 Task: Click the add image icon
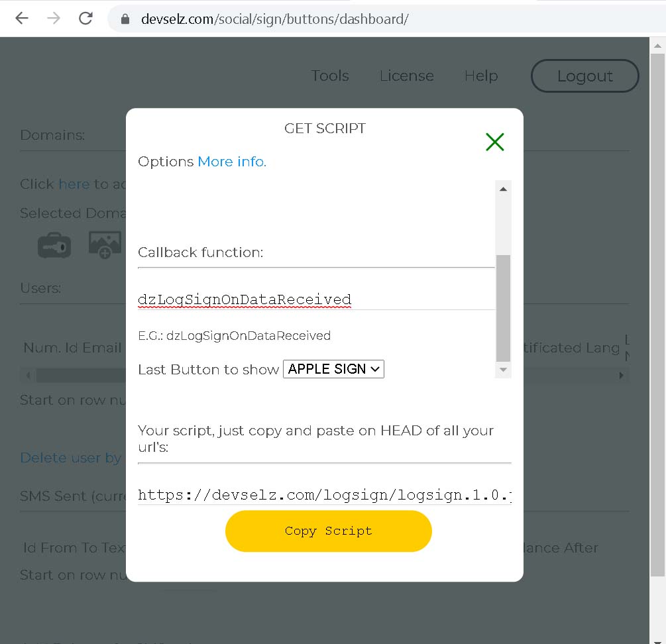(x=105, y=244)
